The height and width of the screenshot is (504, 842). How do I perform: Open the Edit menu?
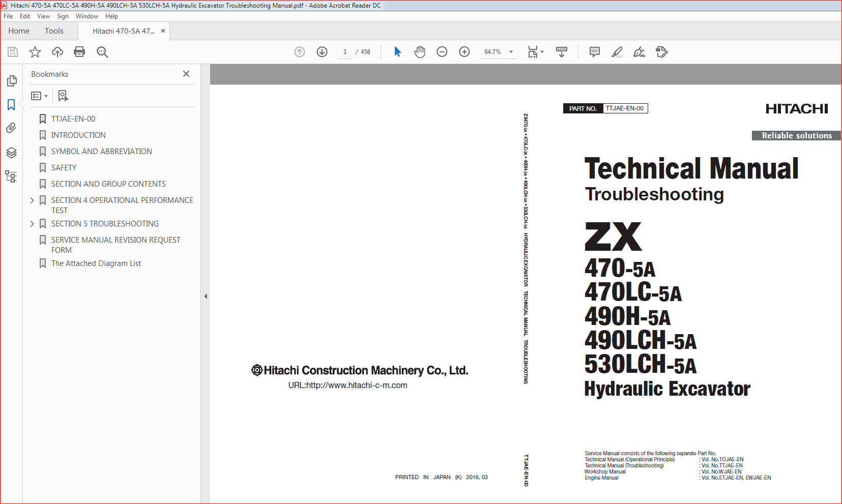25,16
